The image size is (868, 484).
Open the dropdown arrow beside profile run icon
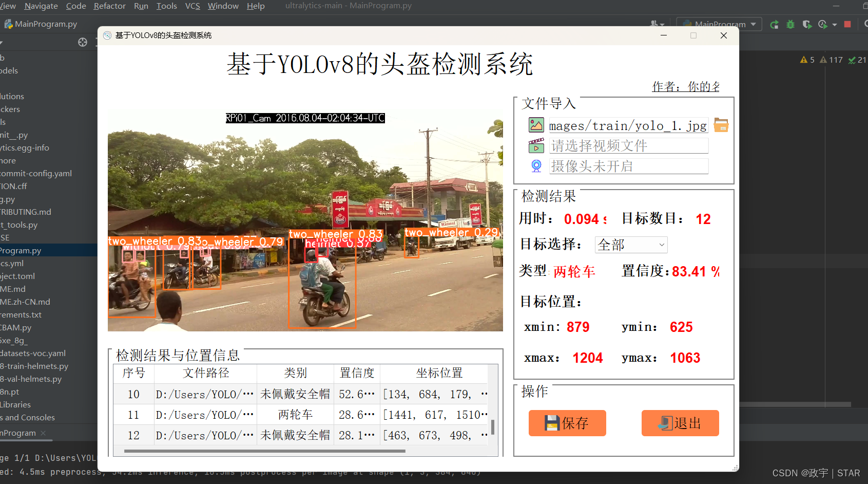835,25
